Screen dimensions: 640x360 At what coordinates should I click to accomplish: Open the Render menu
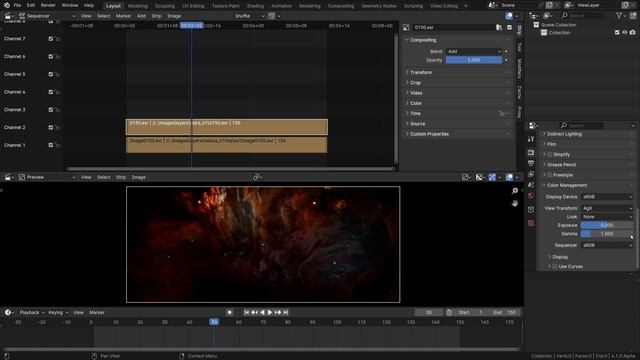pyautogui.click(x=48, y=5)
